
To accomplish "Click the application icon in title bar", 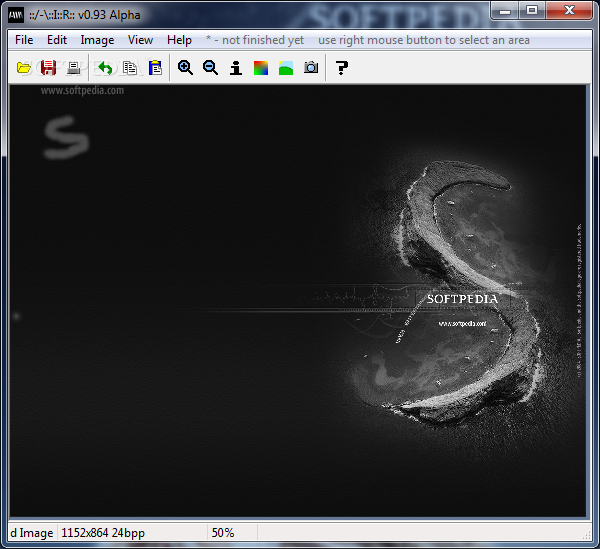I will click(16, 15).
